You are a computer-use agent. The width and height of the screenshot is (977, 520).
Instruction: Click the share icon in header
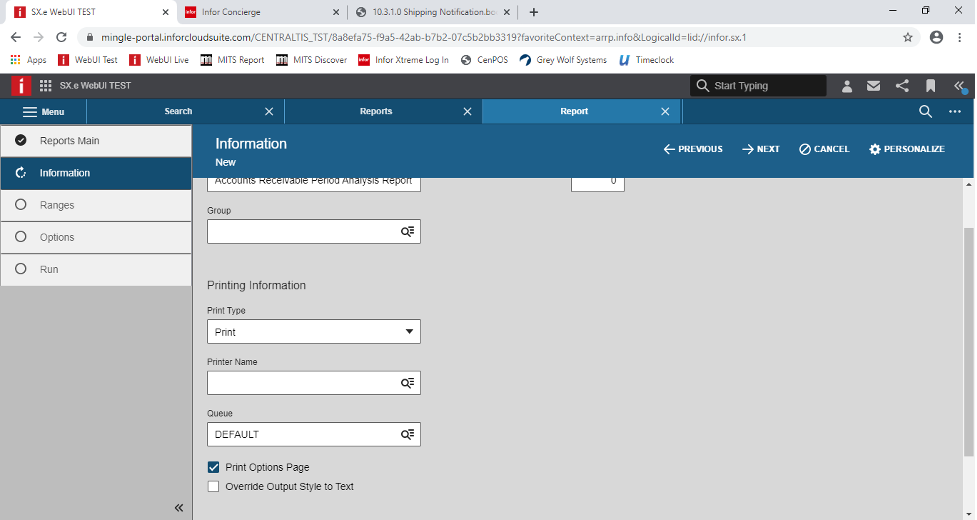(902, 86)
